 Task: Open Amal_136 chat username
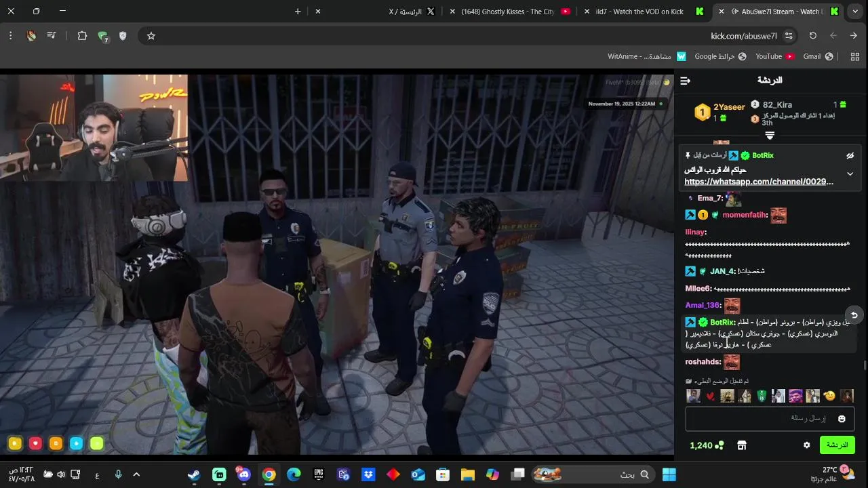pos(703,306)
